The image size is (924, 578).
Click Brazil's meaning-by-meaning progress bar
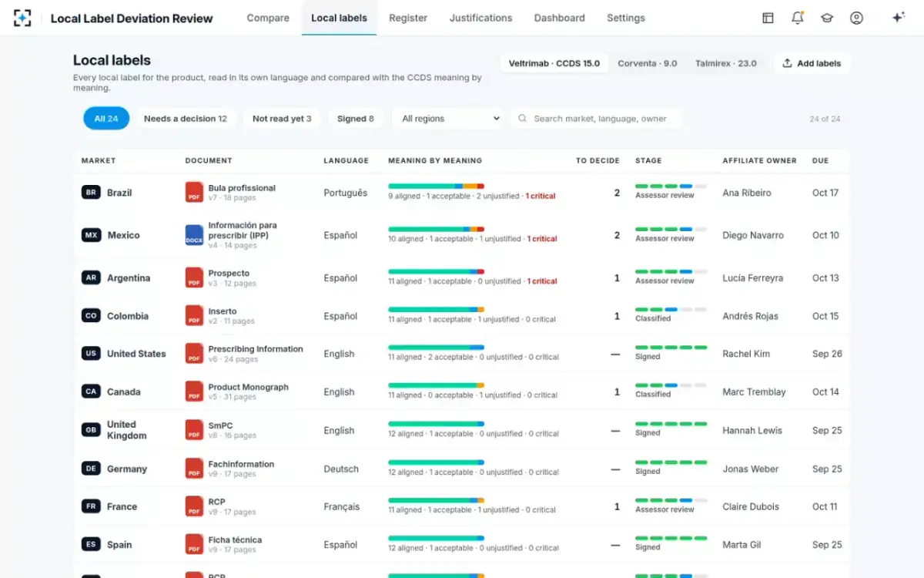(x=436, y=186)
